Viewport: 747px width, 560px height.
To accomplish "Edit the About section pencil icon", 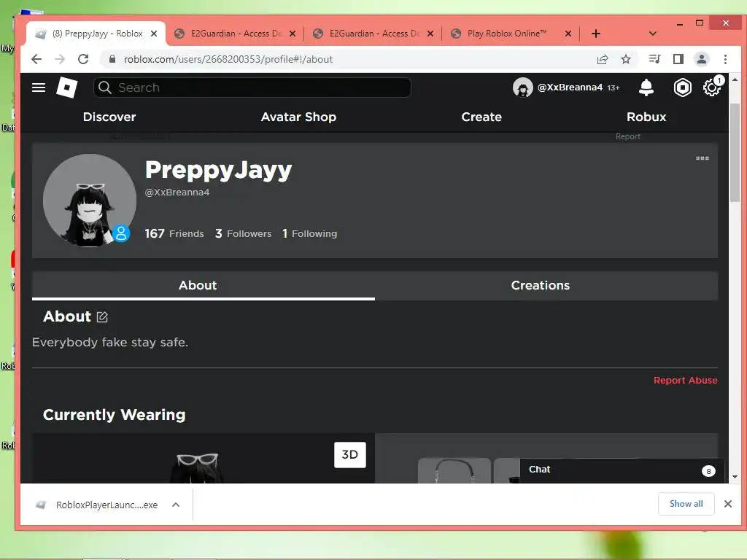I will (102, 317).
